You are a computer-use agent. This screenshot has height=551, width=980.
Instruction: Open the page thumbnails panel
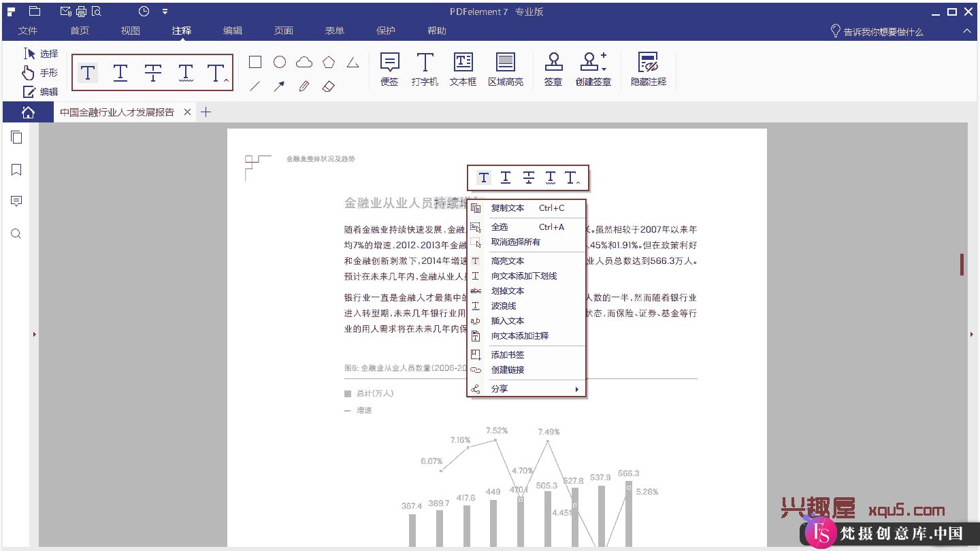coord(16,138)
